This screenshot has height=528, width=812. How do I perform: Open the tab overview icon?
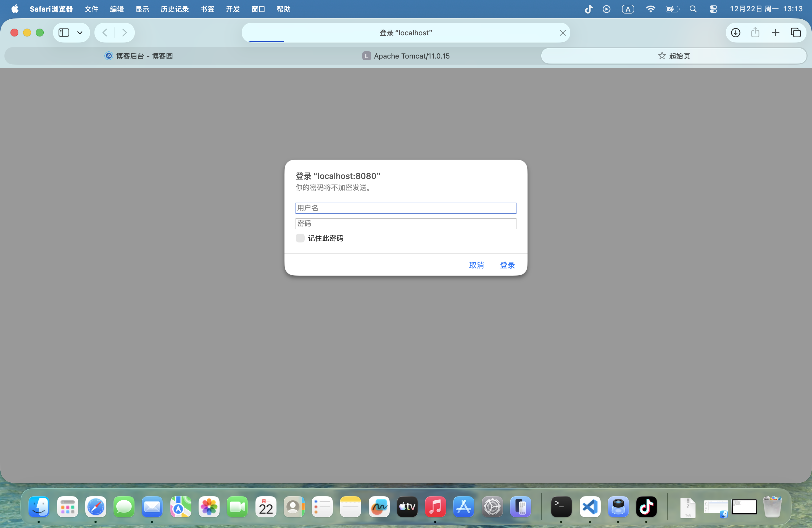point(796,33)
